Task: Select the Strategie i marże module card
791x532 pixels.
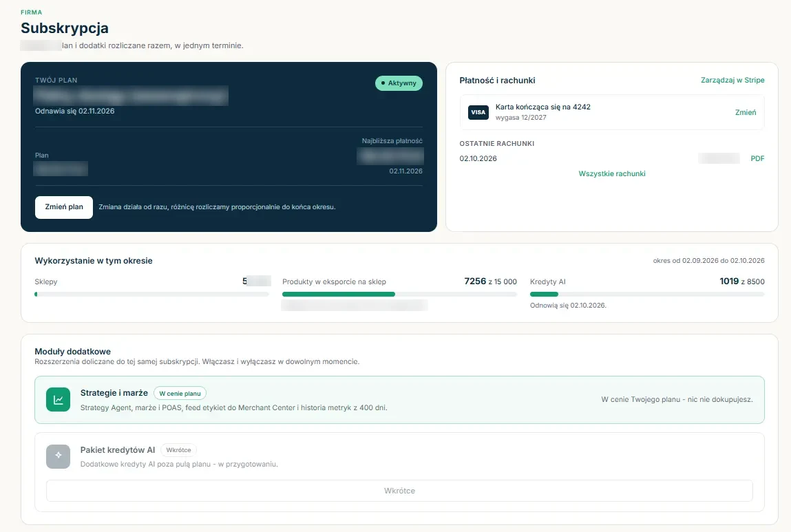Action: (x=399, y=400)
